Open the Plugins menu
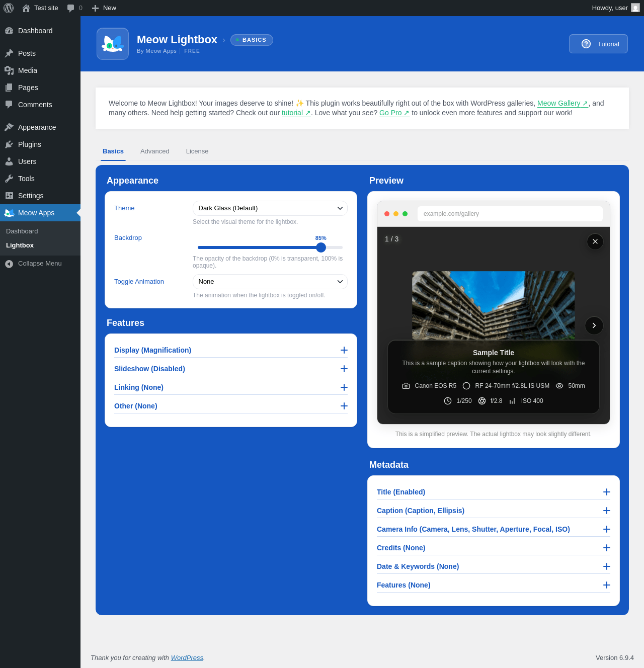The height and width of the screenshot is (668, 644). 40,144
